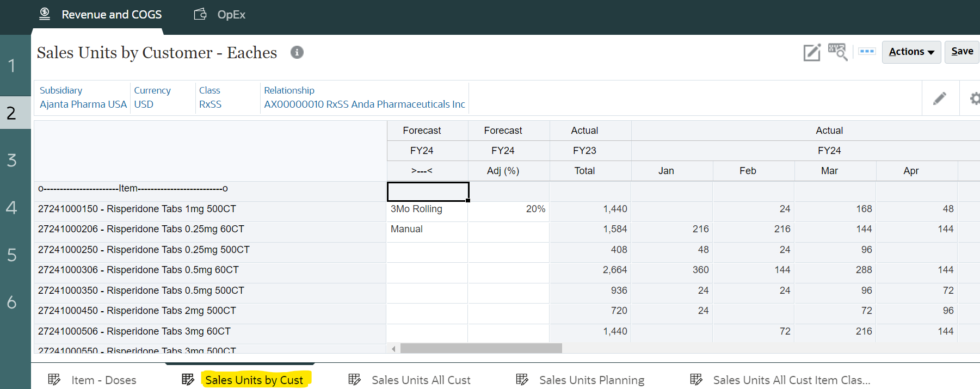Go to the Item - Doses tab
Screen dimensions: 980x389
click(x=103, y=380)
